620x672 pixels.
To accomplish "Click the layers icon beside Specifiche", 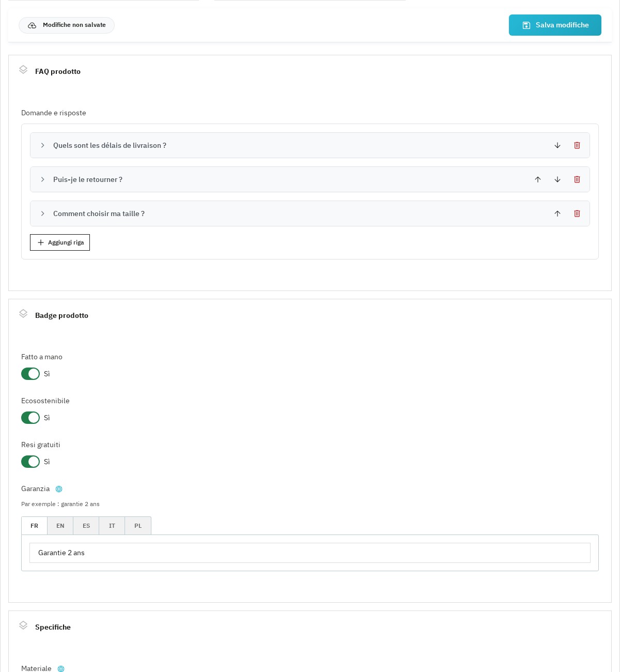I will tap(23, 625).
